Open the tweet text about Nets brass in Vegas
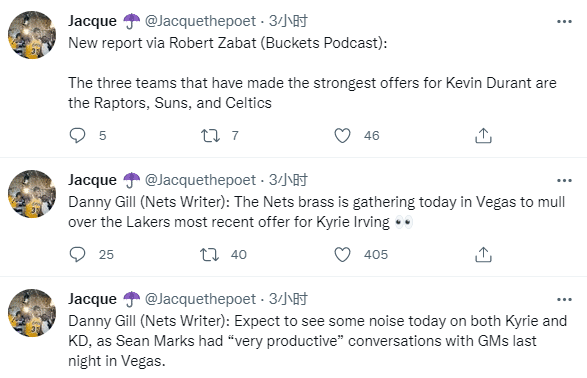Image resolution: width=587 pixels, height=378 pixels. click(316, 212)
